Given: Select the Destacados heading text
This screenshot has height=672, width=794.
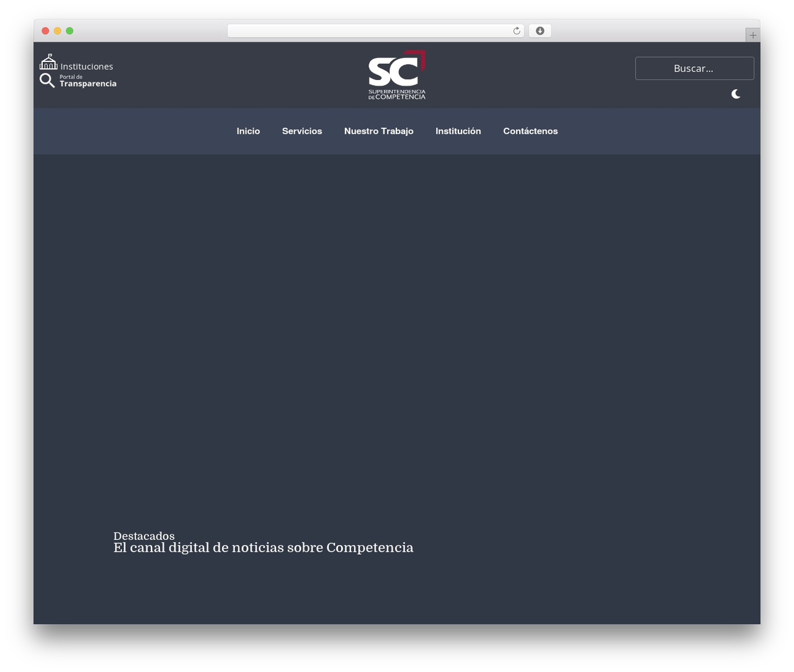Looking at the screenshot, I should coord(144,536).
